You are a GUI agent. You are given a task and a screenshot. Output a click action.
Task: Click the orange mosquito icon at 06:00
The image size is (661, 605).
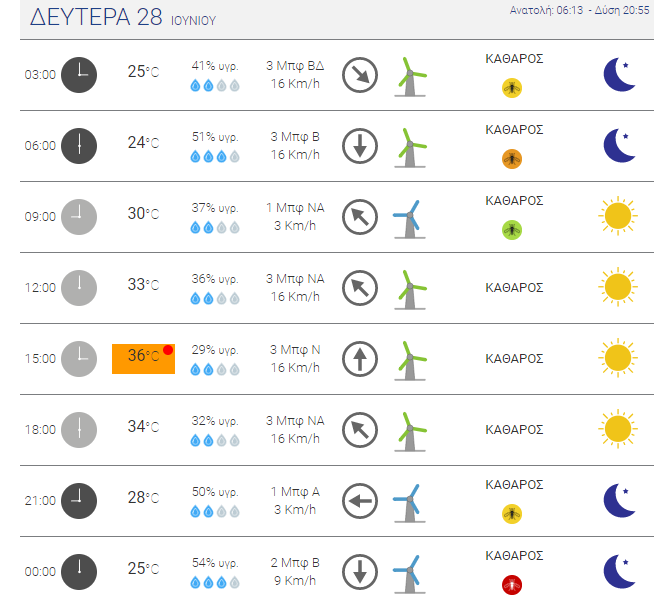coord(512,159)
